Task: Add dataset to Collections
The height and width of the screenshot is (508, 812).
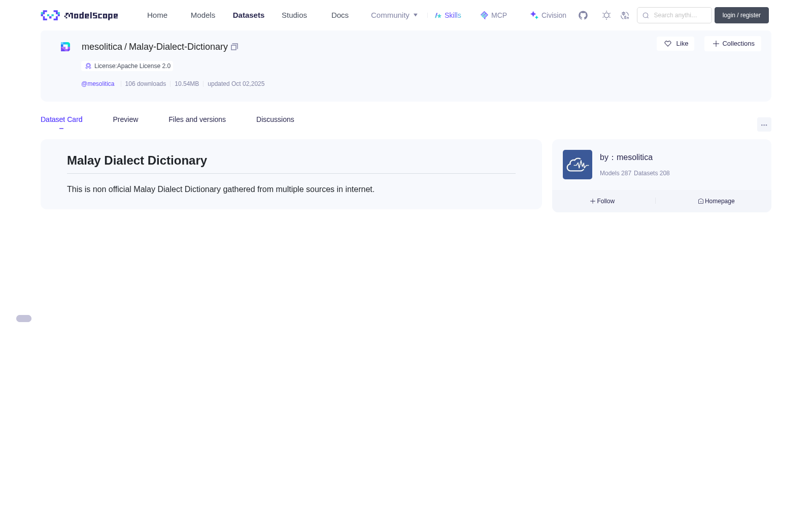Action: [733, 44]
